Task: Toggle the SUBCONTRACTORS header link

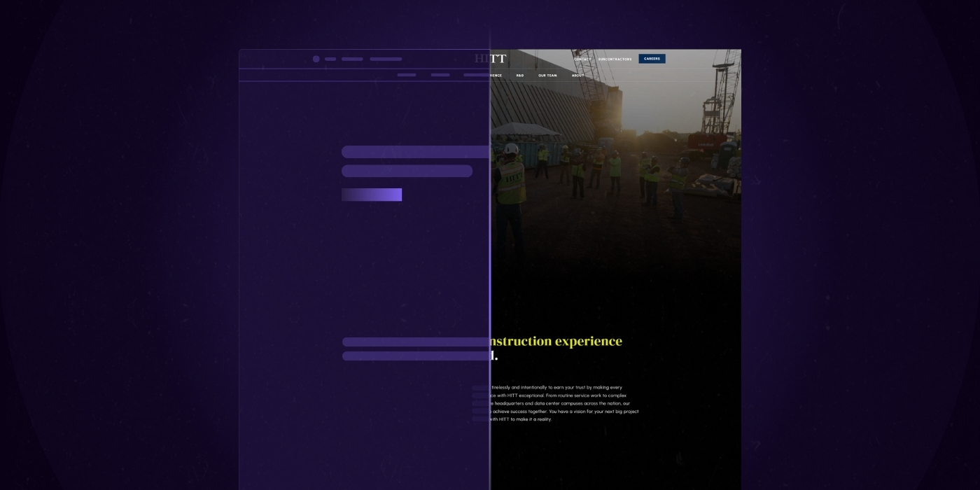Action: coord(615,59)
